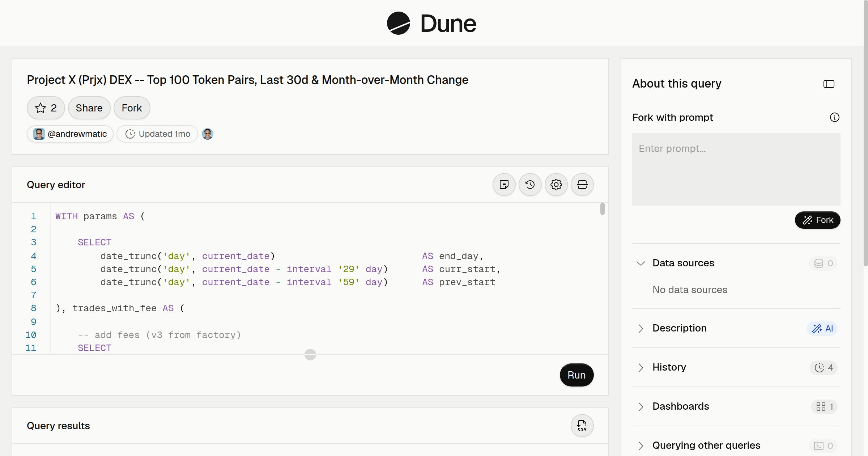The height and width of the screenshot is (456, 868).
Task: Click the Data sources count badge
Action: 823,263
